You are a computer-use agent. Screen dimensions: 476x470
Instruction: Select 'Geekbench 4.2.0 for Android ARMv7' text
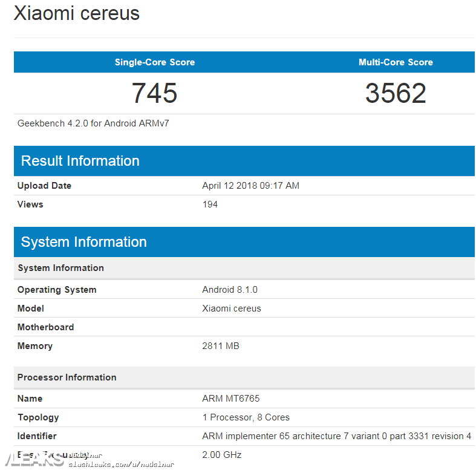click(93, 123)
